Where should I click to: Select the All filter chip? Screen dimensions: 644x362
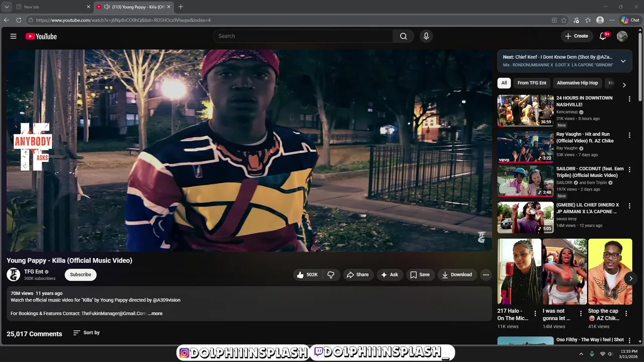tap(504, 83)
